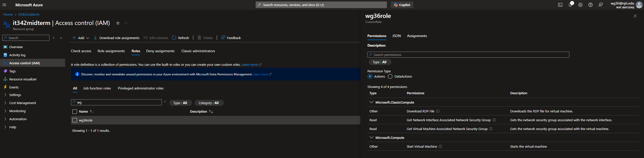
Task: Clear the wg role search box
Action: coord(165,102)
